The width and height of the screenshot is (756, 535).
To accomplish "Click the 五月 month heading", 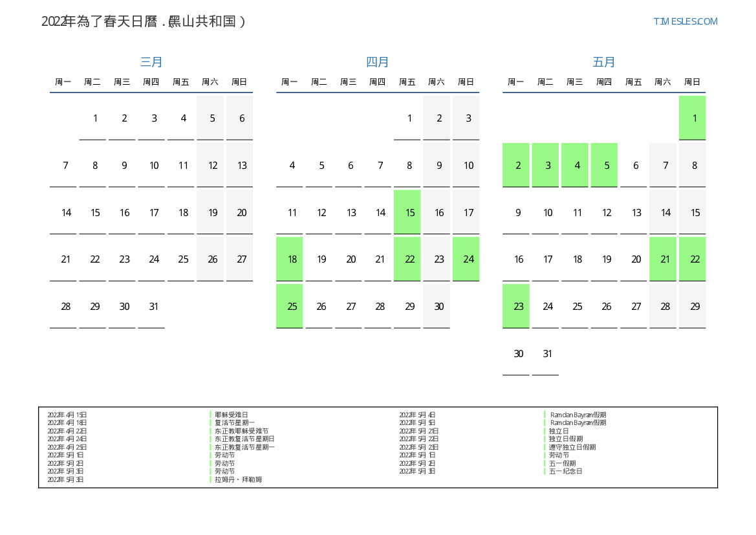I will point(604,62).
